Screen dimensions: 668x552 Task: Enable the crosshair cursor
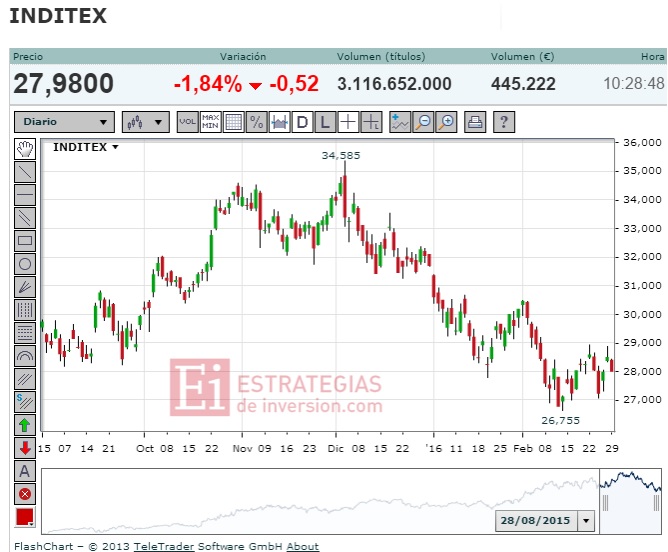(x=348, y=122)
